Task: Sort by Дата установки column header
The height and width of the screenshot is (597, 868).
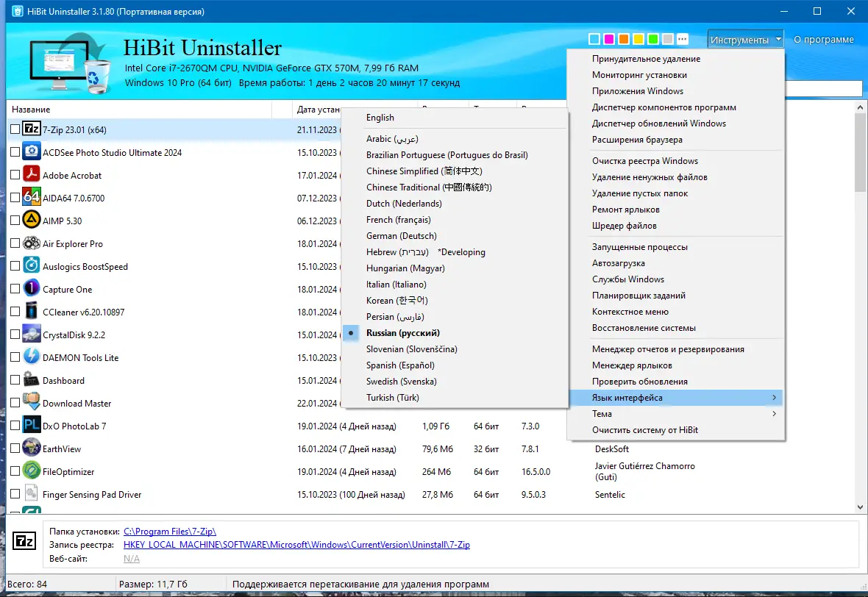Action: coord(319,110)
